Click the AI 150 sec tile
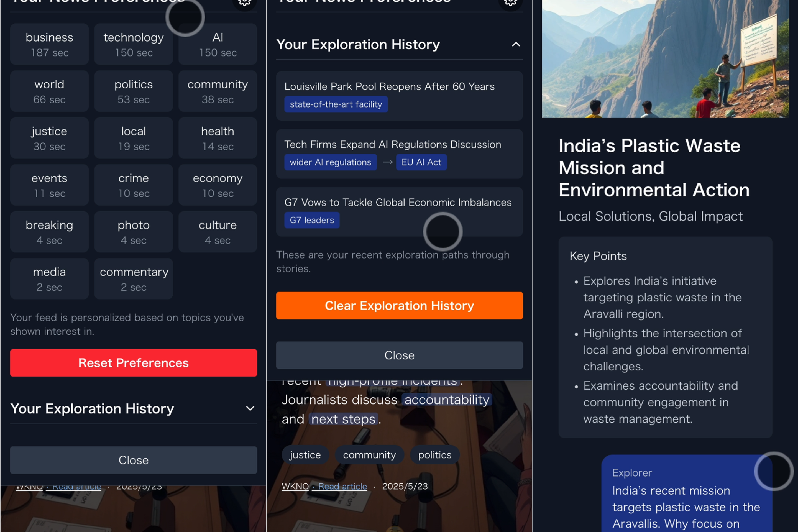The height and width of the screenshot is (532, 798). point(218,44)
